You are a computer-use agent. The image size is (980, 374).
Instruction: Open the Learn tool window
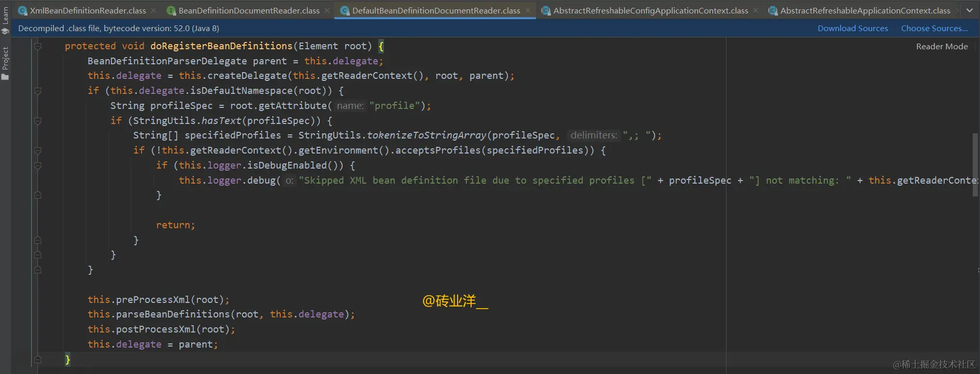click(x=5, y=20)
